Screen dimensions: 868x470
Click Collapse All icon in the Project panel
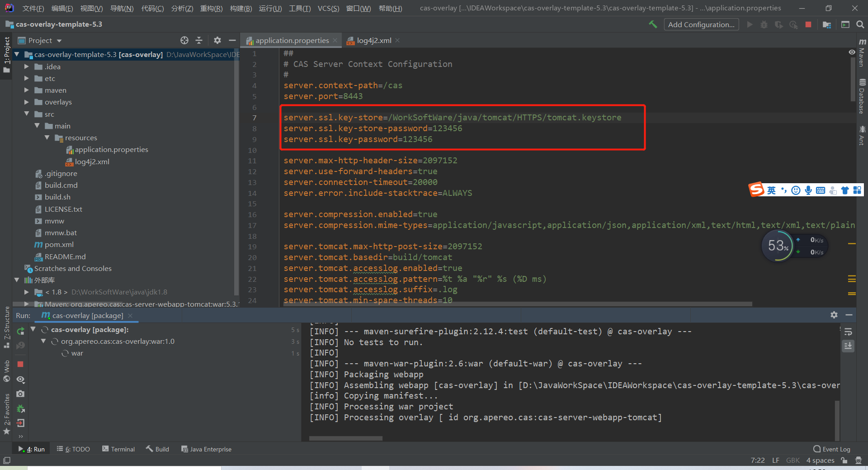tap(199, 40)
